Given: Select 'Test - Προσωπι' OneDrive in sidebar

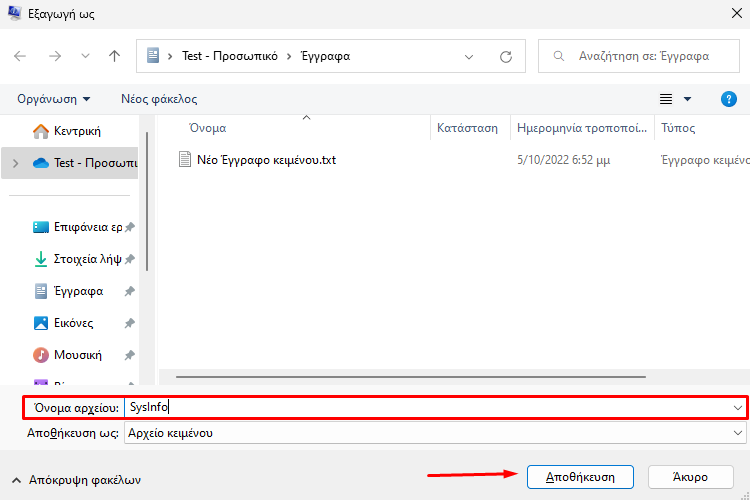Looking at the screenshot, I should 85,163.
